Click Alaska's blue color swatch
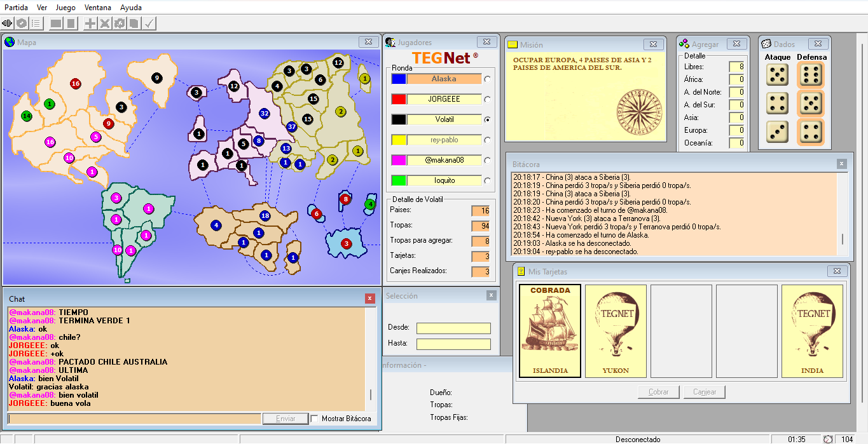The image size is (868, 444). [399, 79]
